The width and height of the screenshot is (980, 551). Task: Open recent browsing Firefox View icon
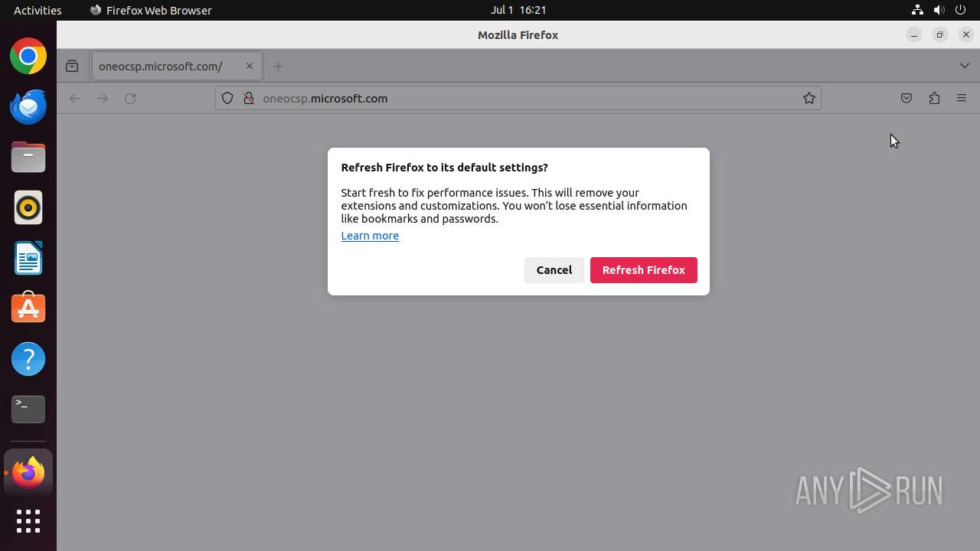click(72, 67)
